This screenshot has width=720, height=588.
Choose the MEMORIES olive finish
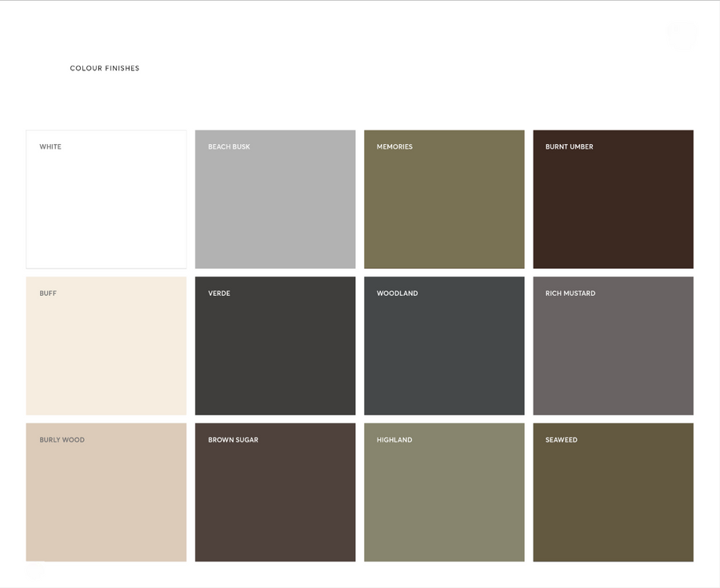point(444,198)
